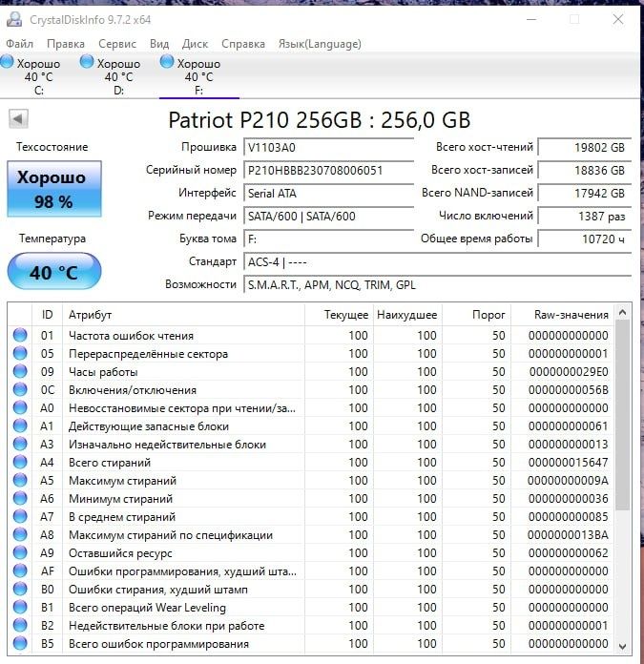Click the Хорошо 98 % health status button
This screenshot has width=644, height=664.
pyautogui.click(x=54, y=189)
